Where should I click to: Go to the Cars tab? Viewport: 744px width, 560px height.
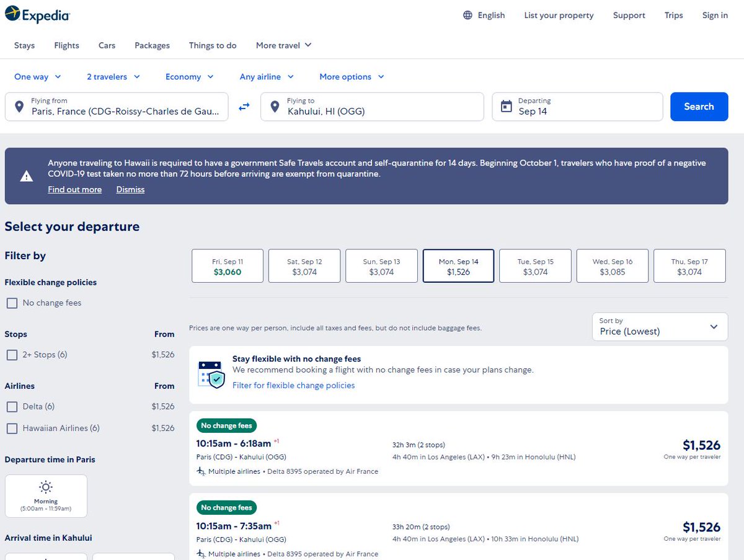(107, 45)
